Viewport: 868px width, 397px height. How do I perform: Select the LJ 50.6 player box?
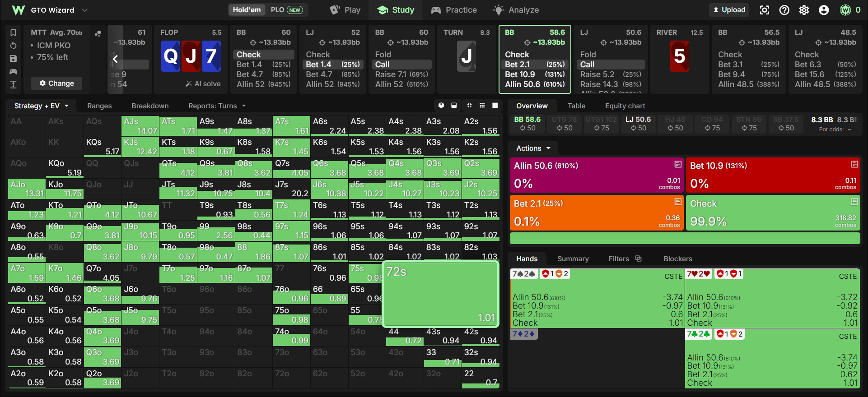click(638, 123)
